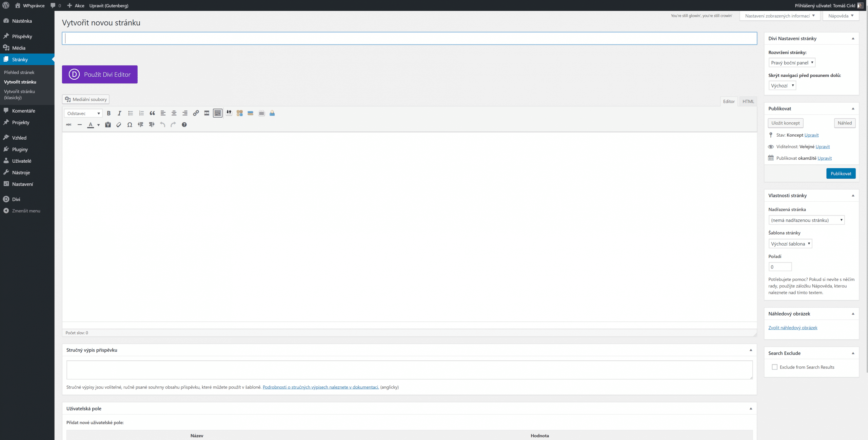The height and width of the screenshot is (440, 868).
Task: Toggle strikethrough text formatting
Action: 69,125
